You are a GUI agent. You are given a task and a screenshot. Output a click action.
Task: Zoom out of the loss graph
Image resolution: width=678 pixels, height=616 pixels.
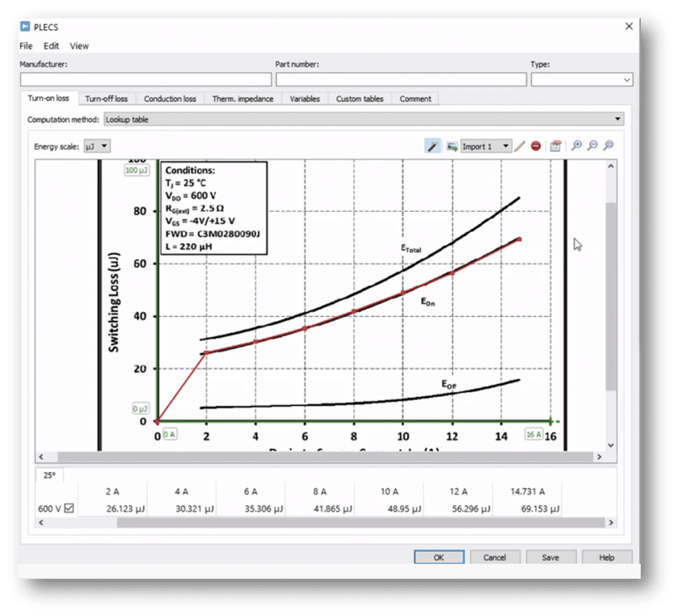pos(593,146)
